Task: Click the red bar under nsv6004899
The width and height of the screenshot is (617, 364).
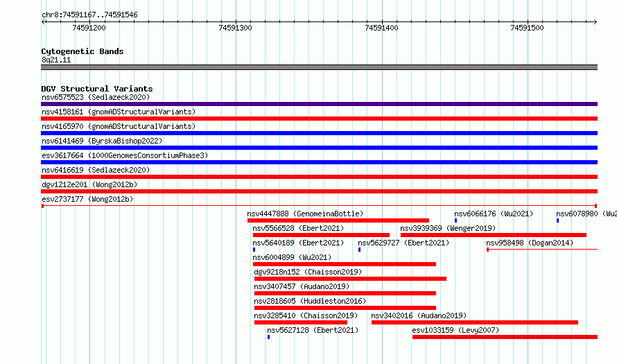Action: [x=345, y=264]
